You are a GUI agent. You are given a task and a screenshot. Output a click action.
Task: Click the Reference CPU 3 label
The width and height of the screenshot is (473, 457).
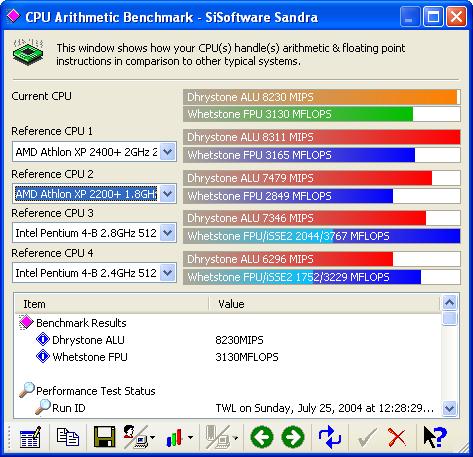52,213
